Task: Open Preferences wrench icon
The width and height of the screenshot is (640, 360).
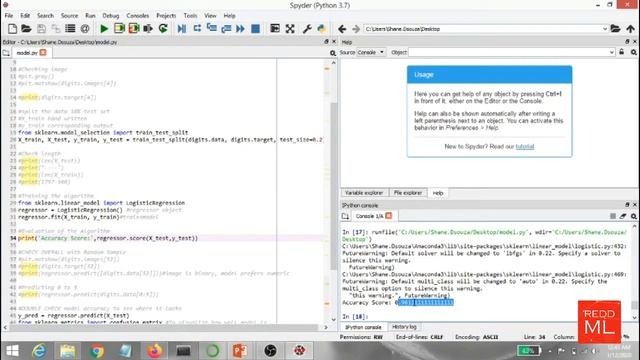Action: (x=307, y=29)
